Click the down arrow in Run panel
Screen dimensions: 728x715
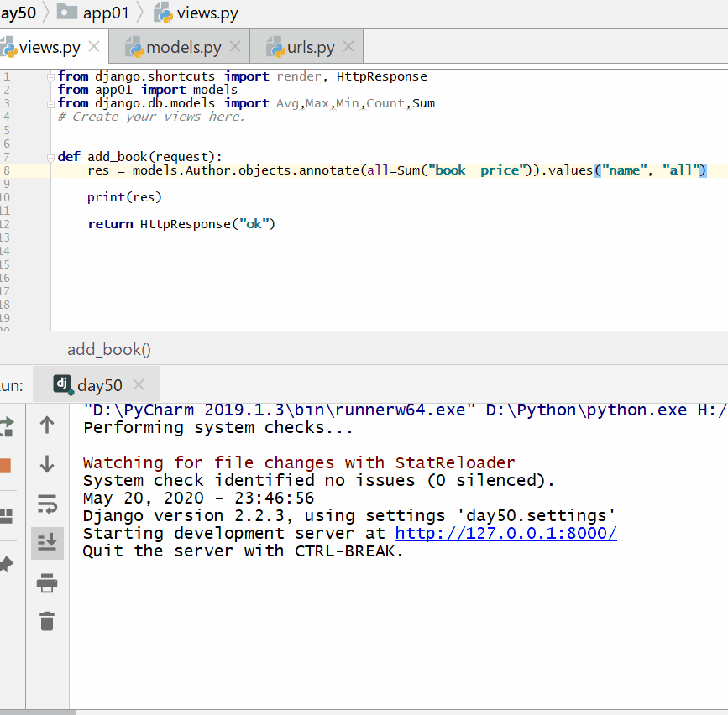pos(47,464)
